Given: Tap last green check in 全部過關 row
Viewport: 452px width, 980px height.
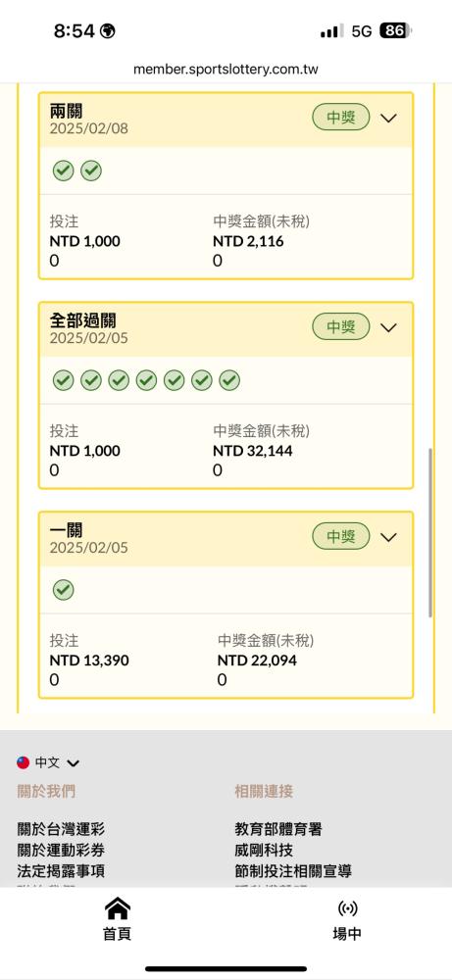Looking at the screenshot, I should 229,380.
